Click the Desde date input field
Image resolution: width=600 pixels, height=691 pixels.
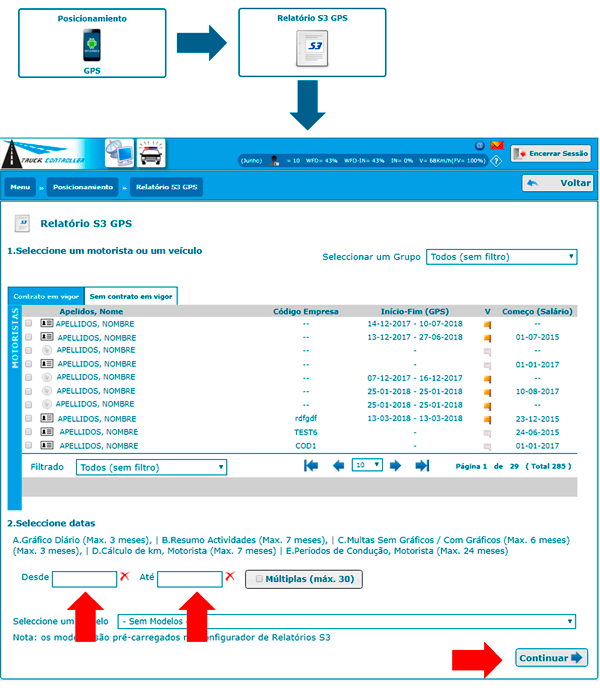click(85, 579)
